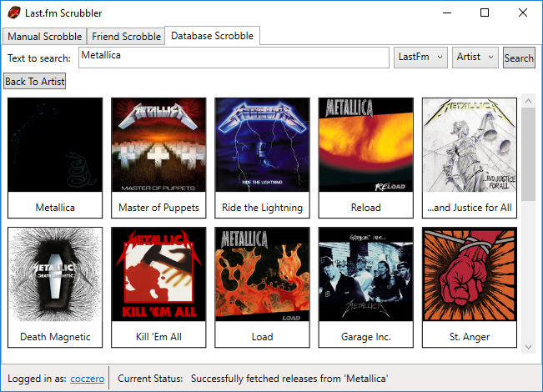Minimize the Last.fm Scrubbler window
Image resolution: width=543 pixels, height=392 pixels.
pyautogui.click(x=447, y=13)
